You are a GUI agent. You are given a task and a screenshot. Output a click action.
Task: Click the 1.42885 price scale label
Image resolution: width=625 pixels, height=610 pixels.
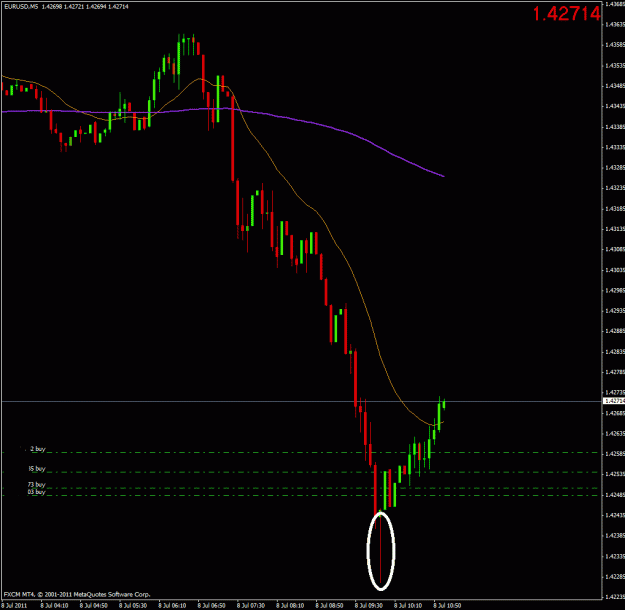pos(615,331)
